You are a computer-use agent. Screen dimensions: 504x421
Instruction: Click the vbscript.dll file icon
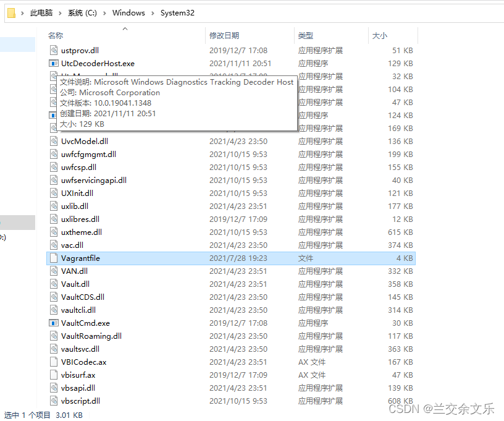[54, 401]
